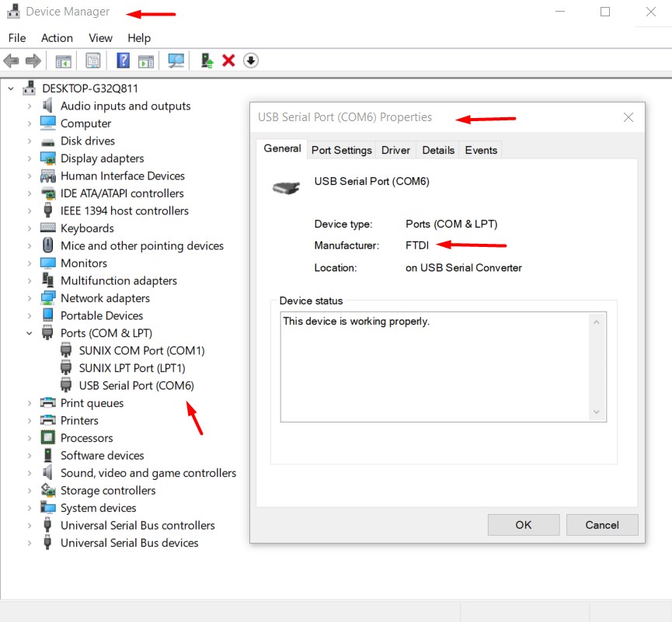Click Show/Hide Action Pane toolbar icon
Viewport: 672px width, 622px height.
[x=146, y=61]
